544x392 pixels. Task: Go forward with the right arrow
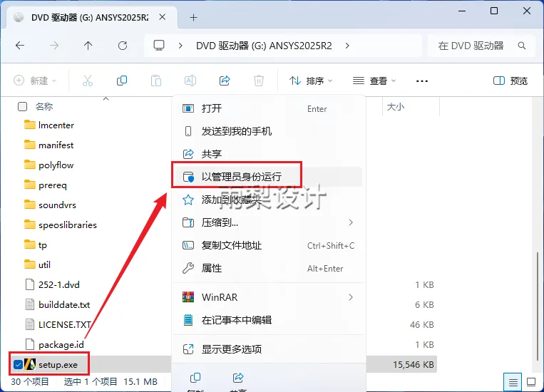coord(54,46)
